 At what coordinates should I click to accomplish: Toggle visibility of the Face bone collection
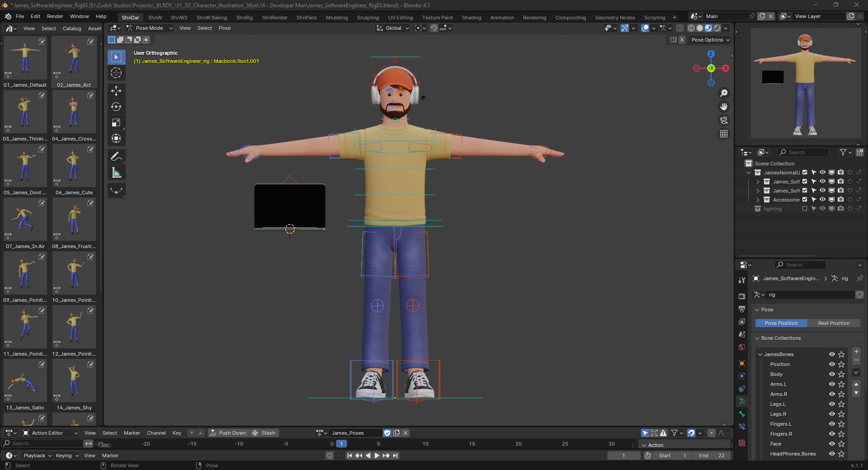click(831, 444)
